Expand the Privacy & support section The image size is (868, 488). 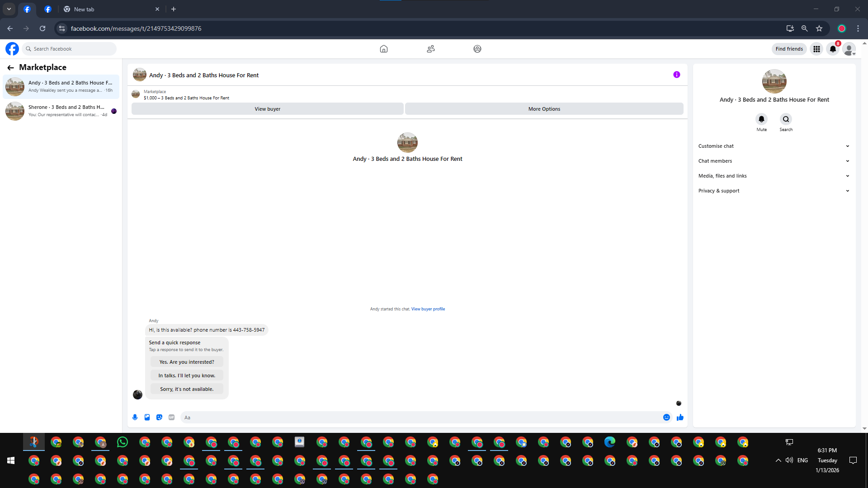pyautogui.click(x=774, y=191)
